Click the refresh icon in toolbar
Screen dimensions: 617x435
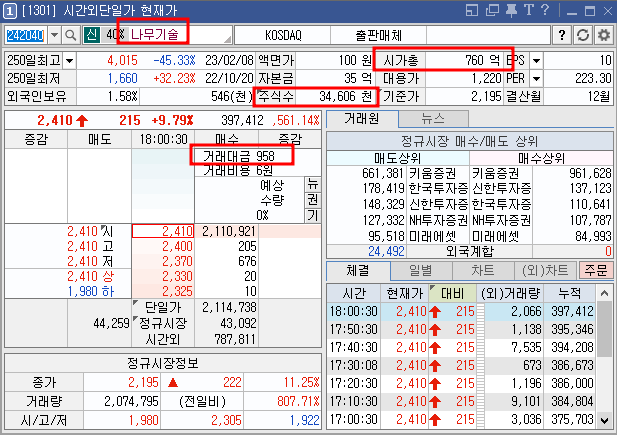(583, 35)
